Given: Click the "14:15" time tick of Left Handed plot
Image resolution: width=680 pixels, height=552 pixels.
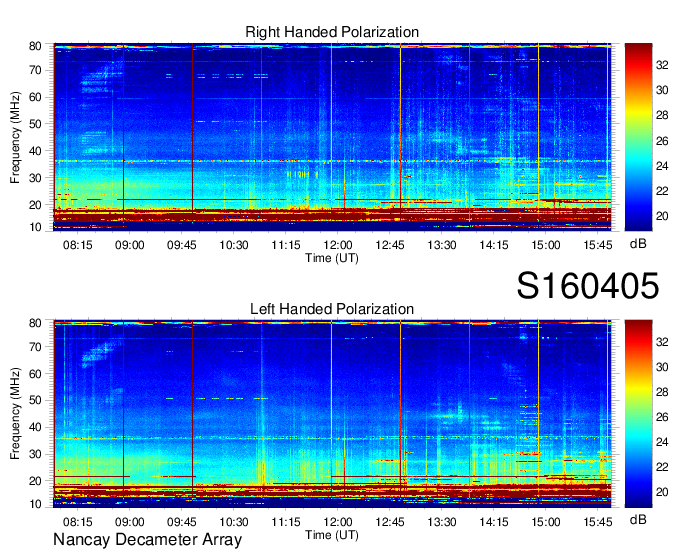Looking at the screenshot, I should click(494, 522).
